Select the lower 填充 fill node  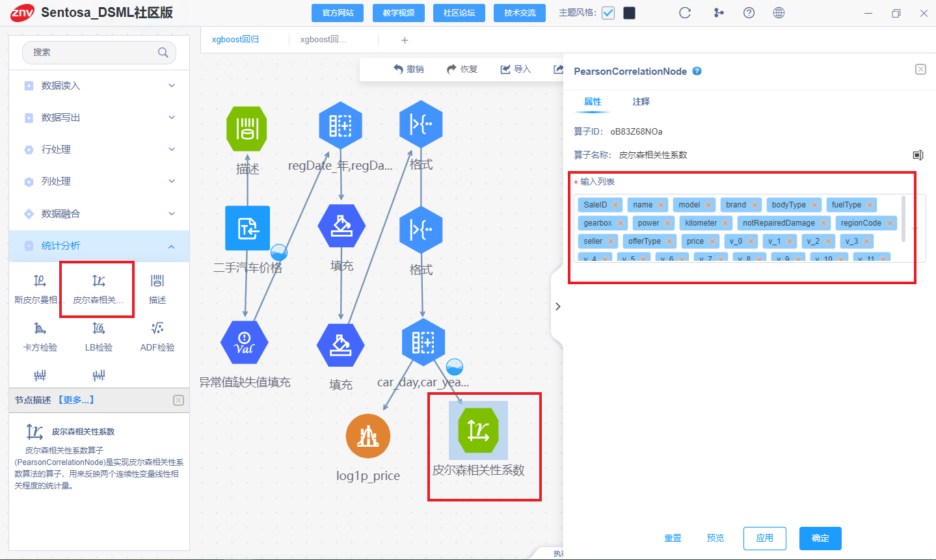[x=341, y=345]
